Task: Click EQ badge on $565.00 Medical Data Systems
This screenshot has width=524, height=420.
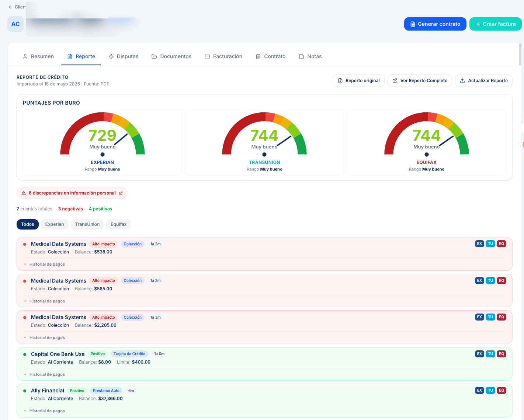Action: (x=502, y=280)
